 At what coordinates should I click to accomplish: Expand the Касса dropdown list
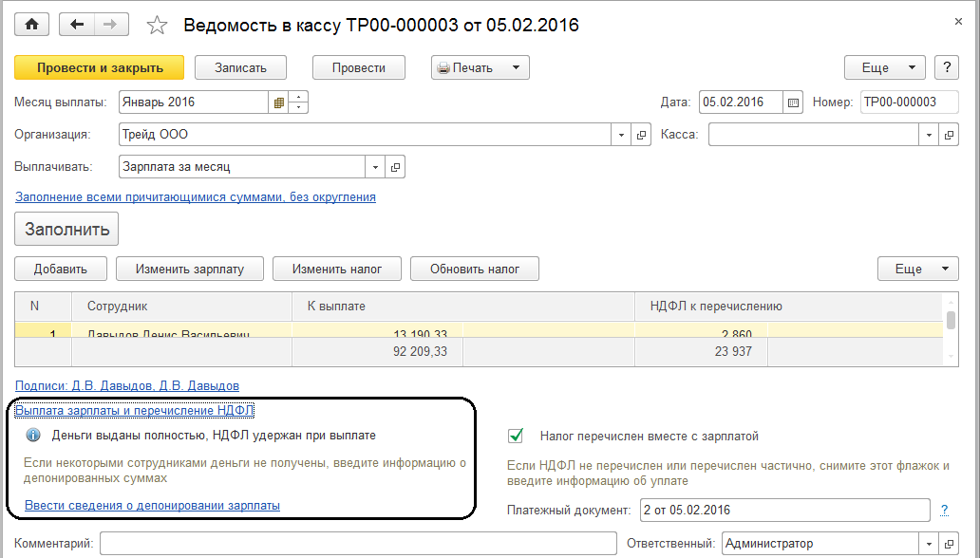[x=930, y=135]
